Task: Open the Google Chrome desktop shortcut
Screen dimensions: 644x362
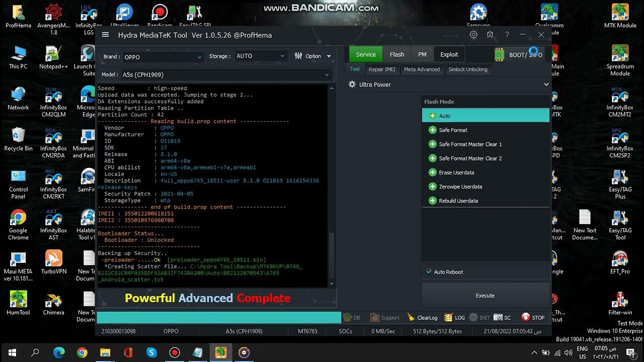Action: point(18,225)
